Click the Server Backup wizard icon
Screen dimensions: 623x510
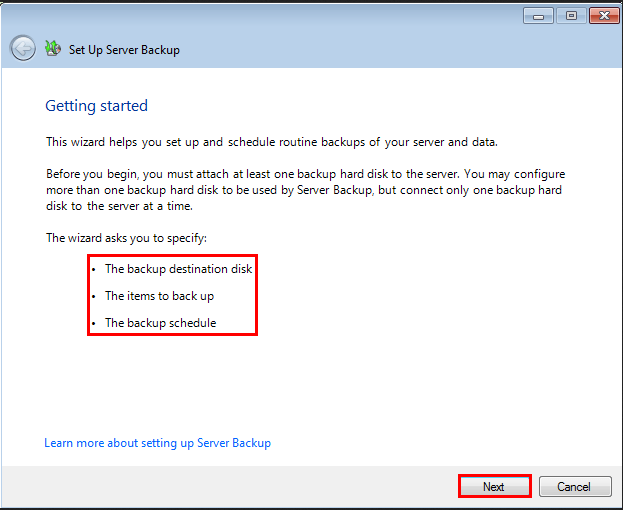[53, 48]
